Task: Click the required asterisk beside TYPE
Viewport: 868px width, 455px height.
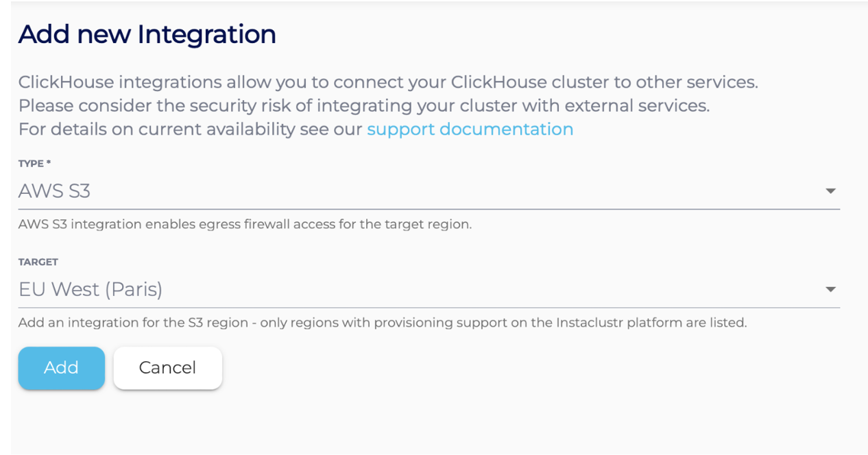Action: [49, 162]
